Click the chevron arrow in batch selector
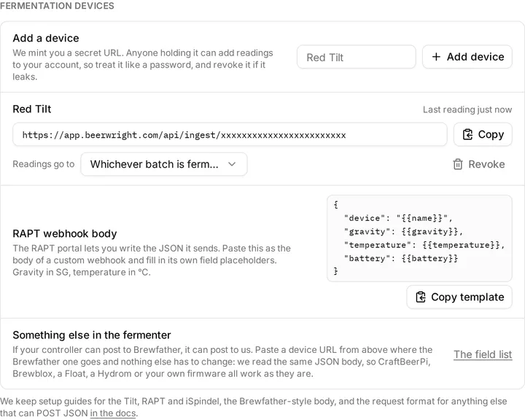The height and width of the screenshot is (420, 525). point(232,164)
